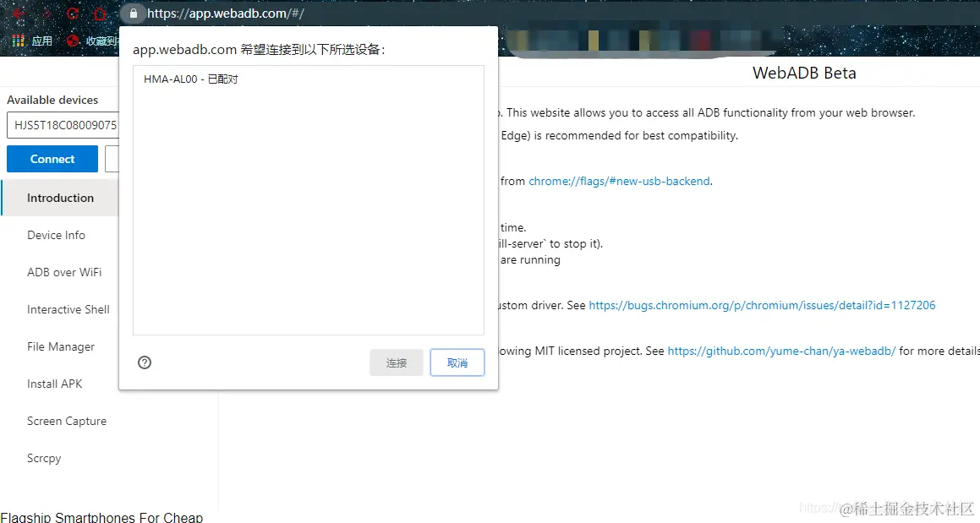Click the browser home icon
980x523 pixels.
[100, 14]
